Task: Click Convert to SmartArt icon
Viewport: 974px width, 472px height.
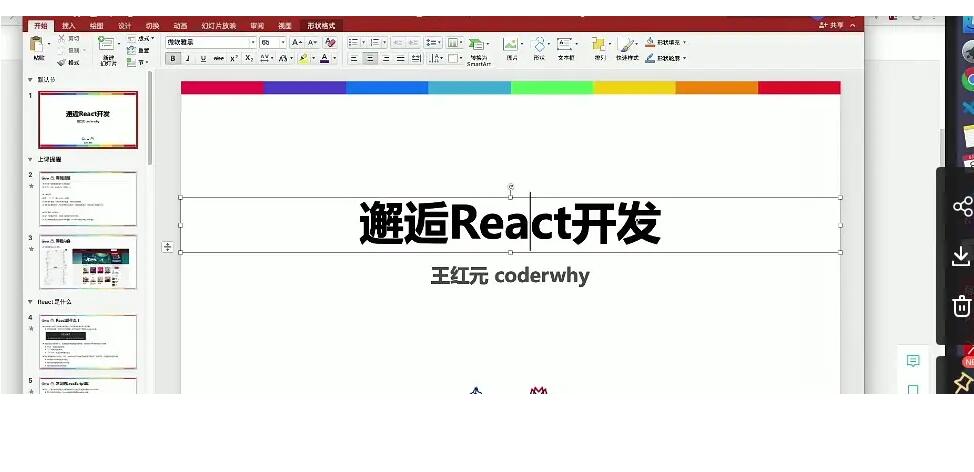Action: click(477, 44)
